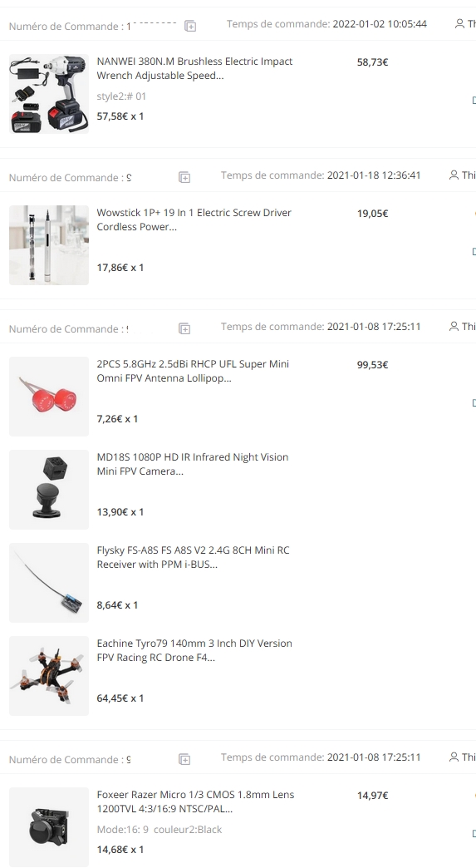The width and height of the screenshot is (476, 868).
Task: Open the NANWEI 380N.M Brushless Wrench title
Action: click(x=194, y=69)
